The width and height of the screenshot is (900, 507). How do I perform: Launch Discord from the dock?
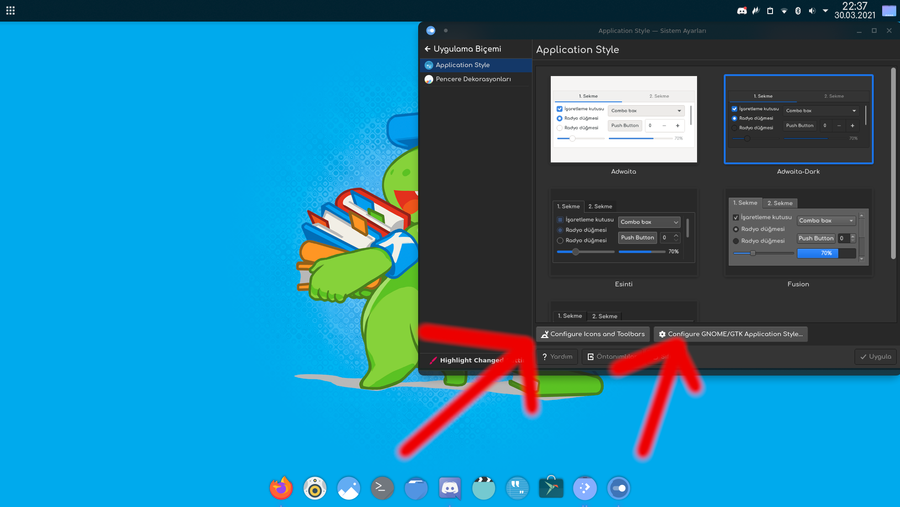tap(450, 487)
